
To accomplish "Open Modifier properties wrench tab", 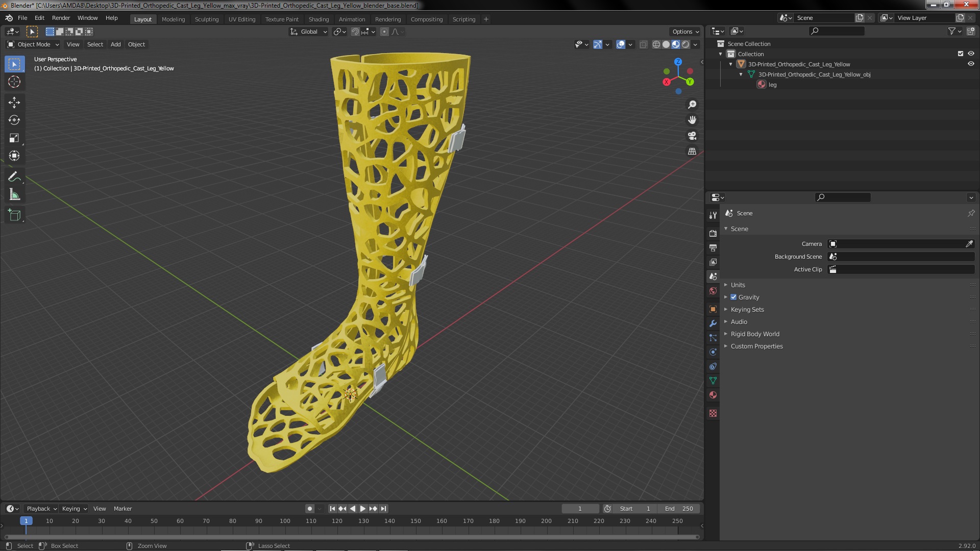I will tap(713, 323).
